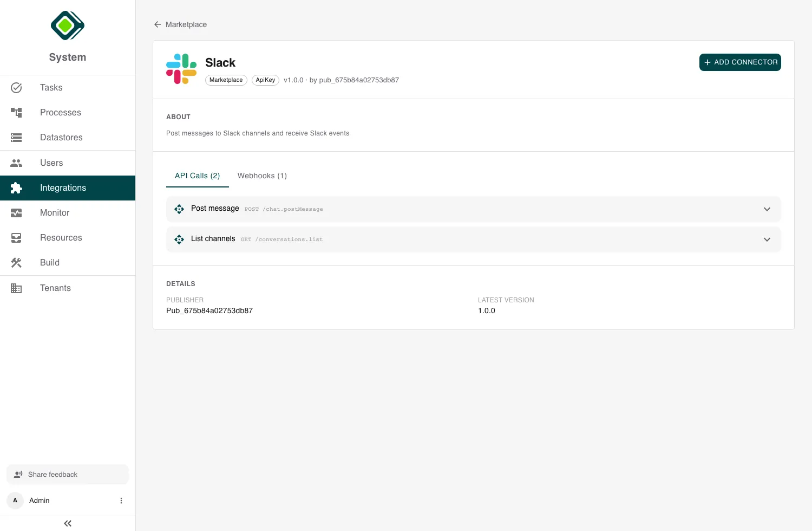The image size is (812, 531).
Task: Open Datastores from the sidebar
Action: [x=68, y=138]
